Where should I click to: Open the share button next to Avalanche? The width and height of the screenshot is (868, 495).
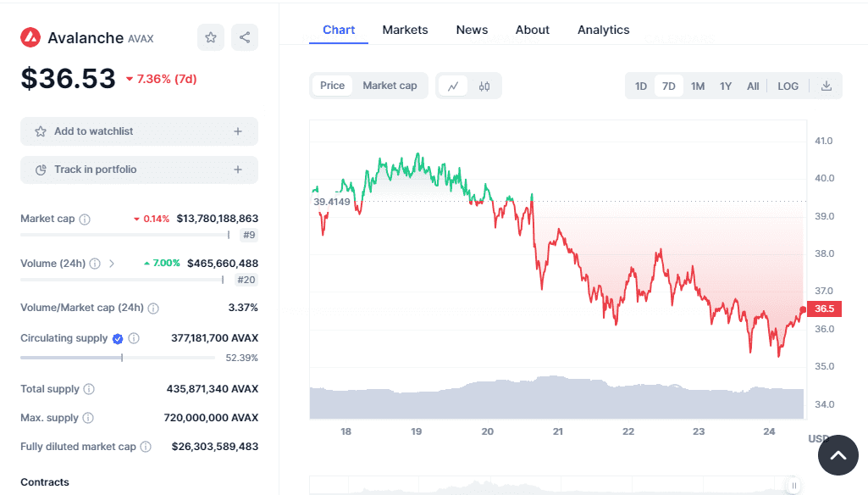(245, 37)
